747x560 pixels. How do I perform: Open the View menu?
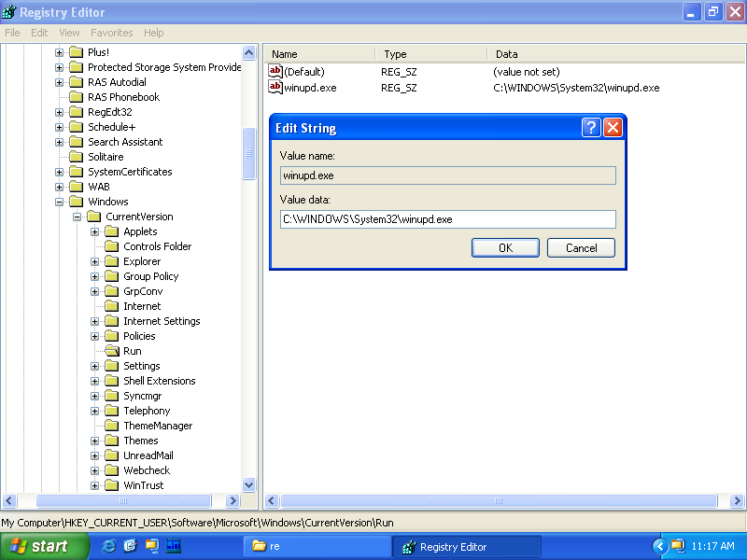(69, 33)
